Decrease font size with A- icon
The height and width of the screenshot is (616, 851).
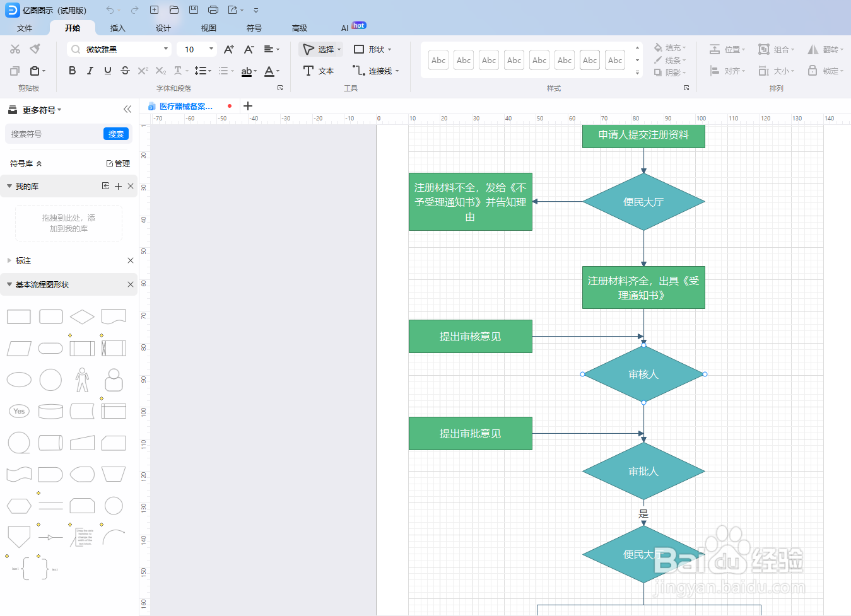249,49
